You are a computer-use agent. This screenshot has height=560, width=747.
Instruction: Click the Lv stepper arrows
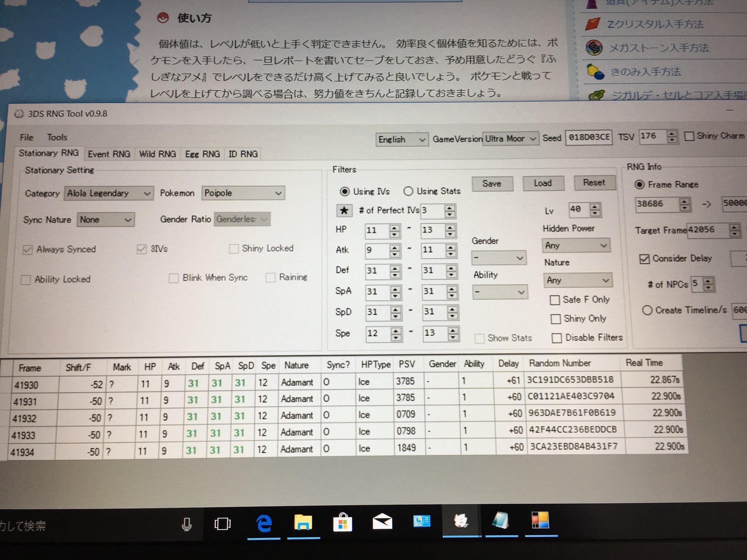595,210
